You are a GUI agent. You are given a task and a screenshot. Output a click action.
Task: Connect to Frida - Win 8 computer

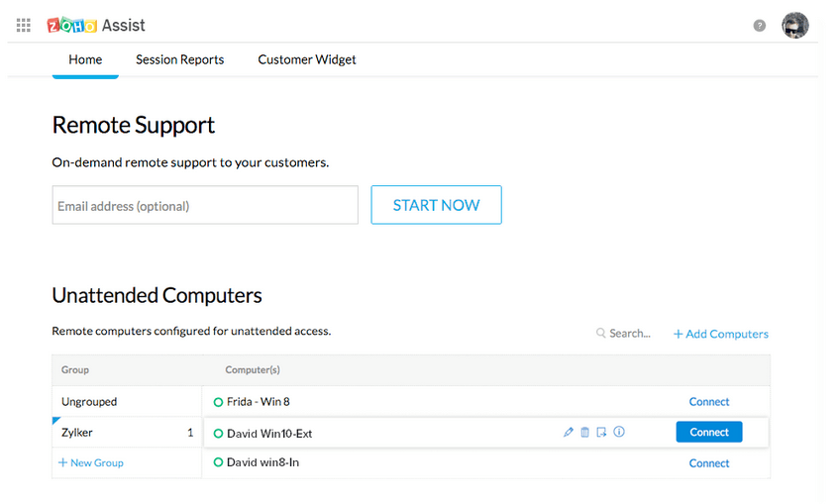pyautogui.click(x=708, y=402)
